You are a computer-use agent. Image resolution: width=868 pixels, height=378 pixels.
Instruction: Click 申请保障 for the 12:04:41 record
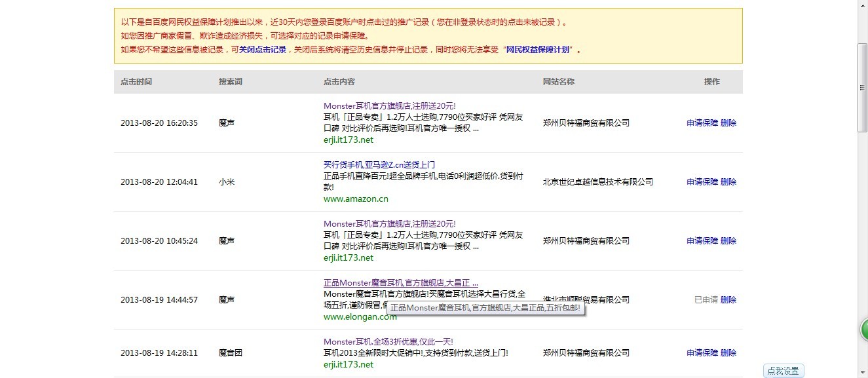coord(702,182)
